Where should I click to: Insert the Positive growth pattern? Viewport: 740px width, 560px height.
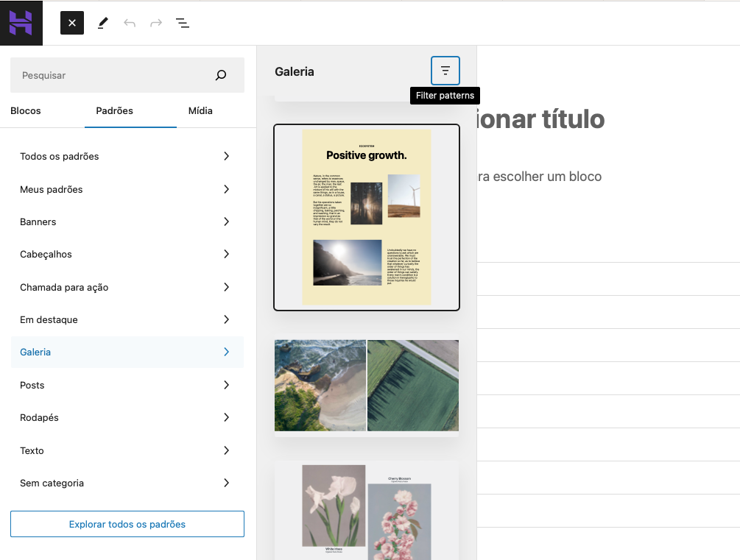(366, 217)
